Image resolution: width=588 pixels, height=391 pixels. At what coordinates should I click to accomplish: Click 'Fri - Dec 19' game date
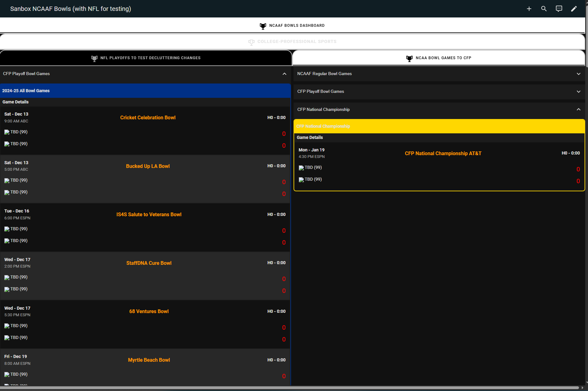tap(16, 356)
